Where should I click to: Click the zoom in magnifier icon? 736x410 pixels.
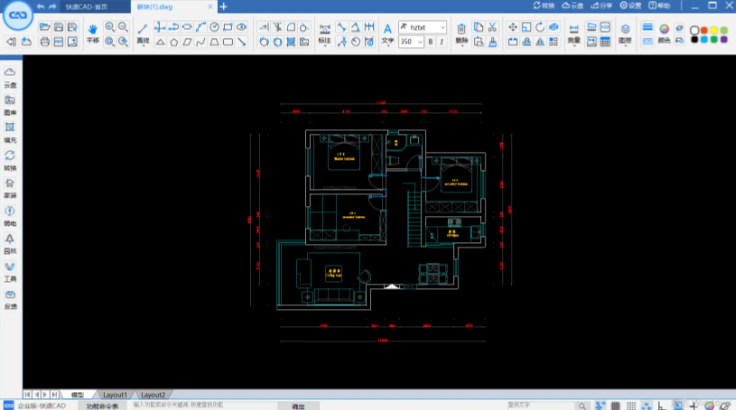[109, 27]
